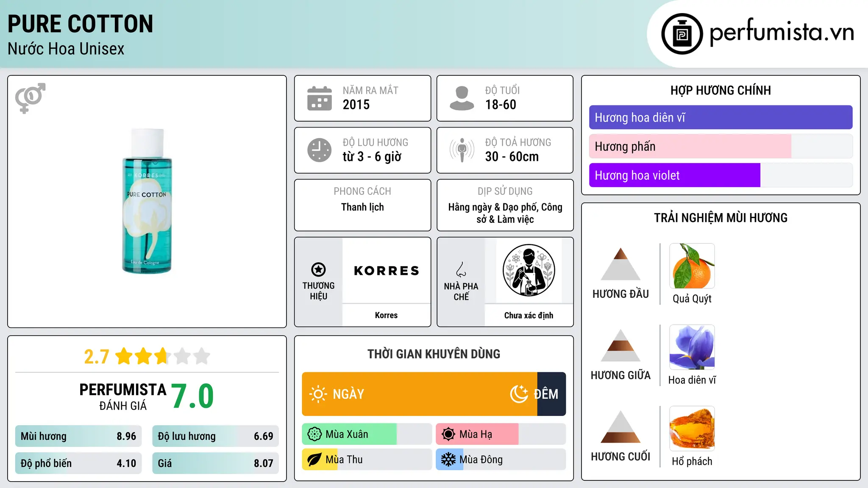Viewport: 868px width, 488px height.
Task: Click the calendar icon beside Năm Ra Mắt
Action: click(320, 98)
